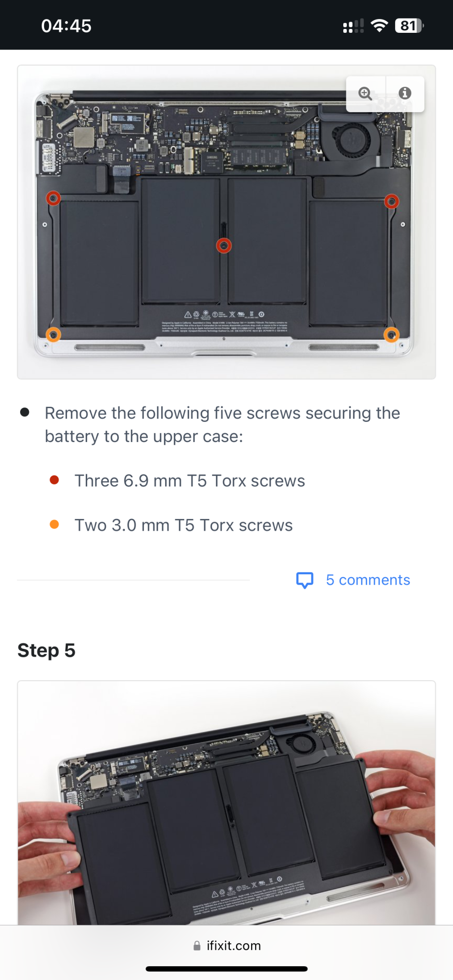
Task: Tap the clock showing 04:45
Action: tap(66, 26)
